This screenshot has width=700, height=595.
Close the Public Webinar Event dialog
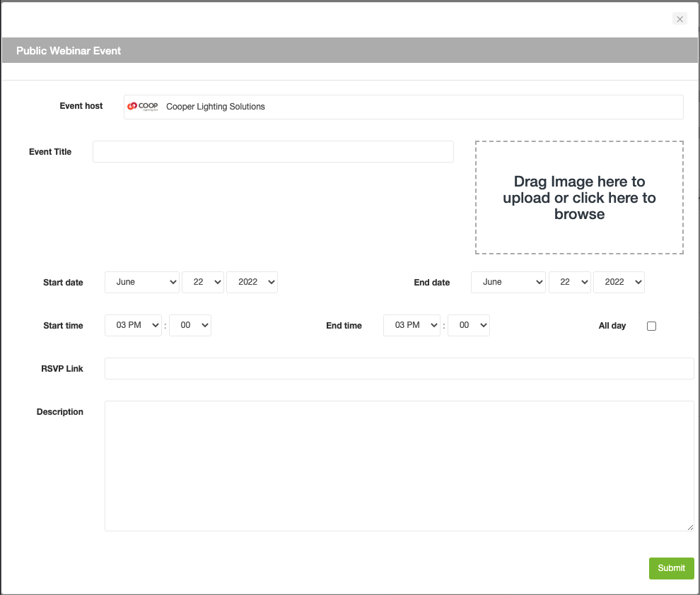tap(679, 19)
